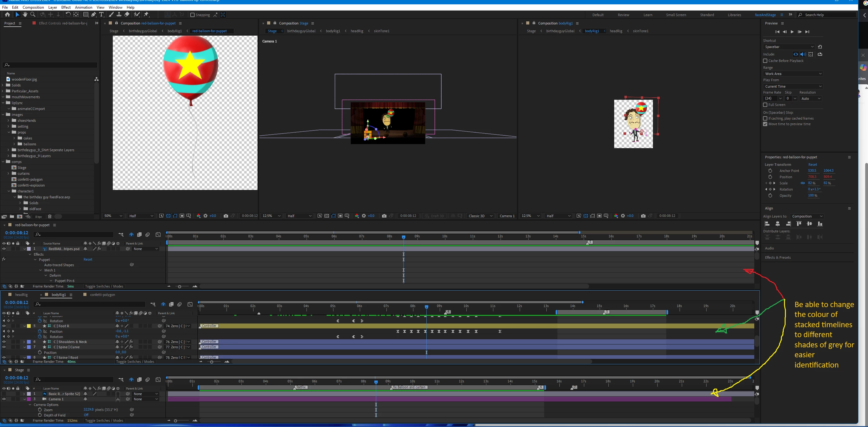This screenshot has height=427, width=868.
Task: Open the Classic 3D renderer dropdown
Action: click(480, 216)
